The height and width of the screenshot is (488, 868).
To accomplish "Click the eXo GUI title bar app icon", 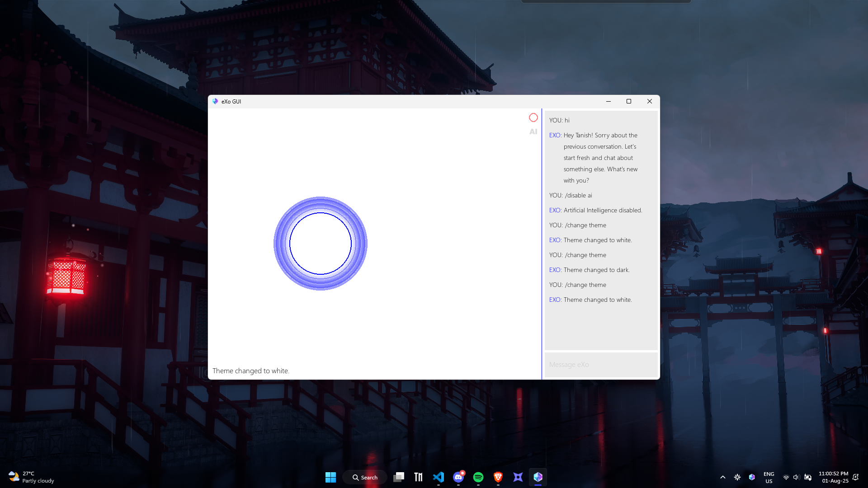I will [215, 101].
